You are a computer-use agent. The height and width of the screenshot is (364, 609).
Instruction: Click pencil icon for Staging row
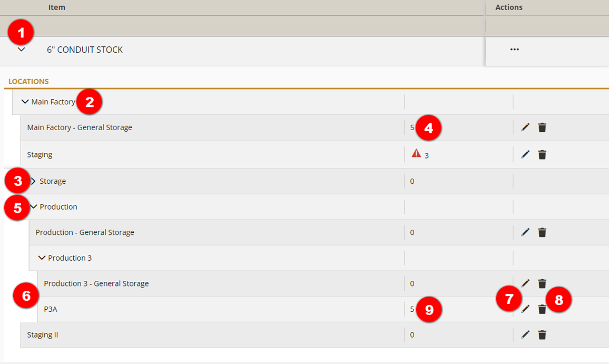pos(525,155)
